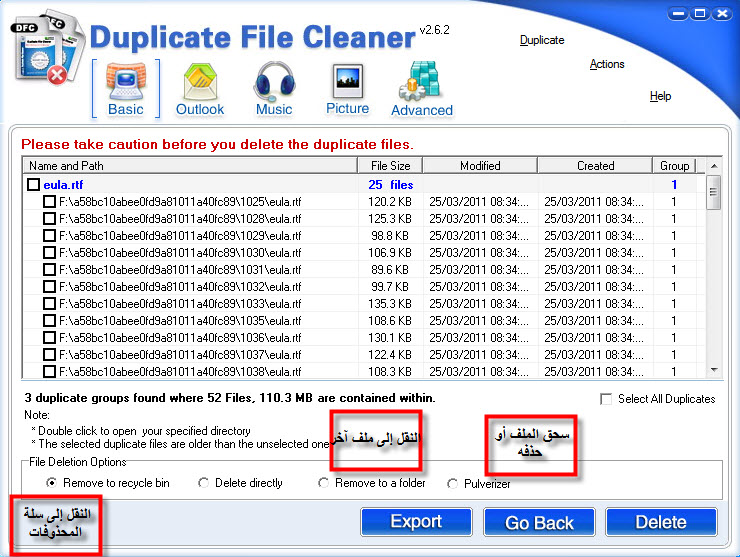Enable Select All Duplicates checkbox
This screenshot has width=740, height=557.
click(607, 399)
